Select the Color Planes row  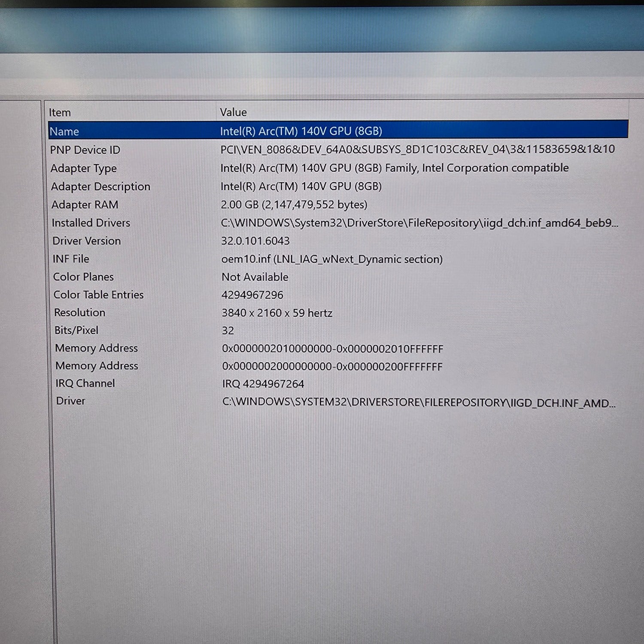coord(83,277)
